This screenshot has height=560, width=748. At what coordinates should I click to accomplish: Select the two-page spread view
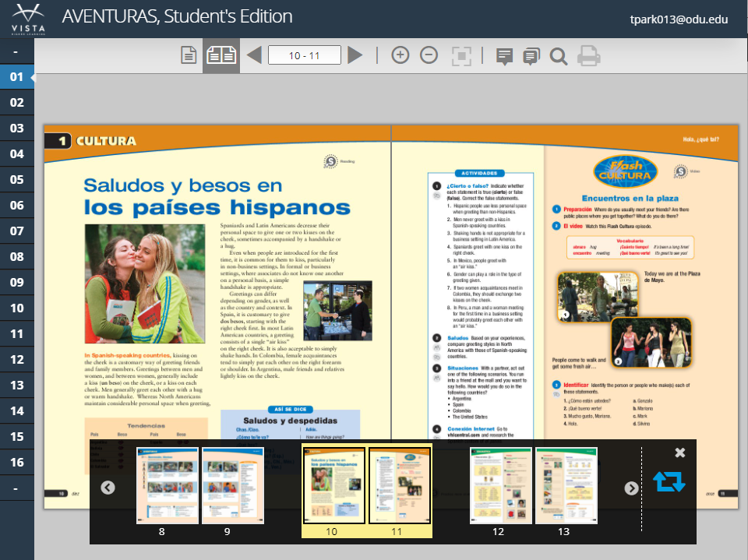(221, 55)
